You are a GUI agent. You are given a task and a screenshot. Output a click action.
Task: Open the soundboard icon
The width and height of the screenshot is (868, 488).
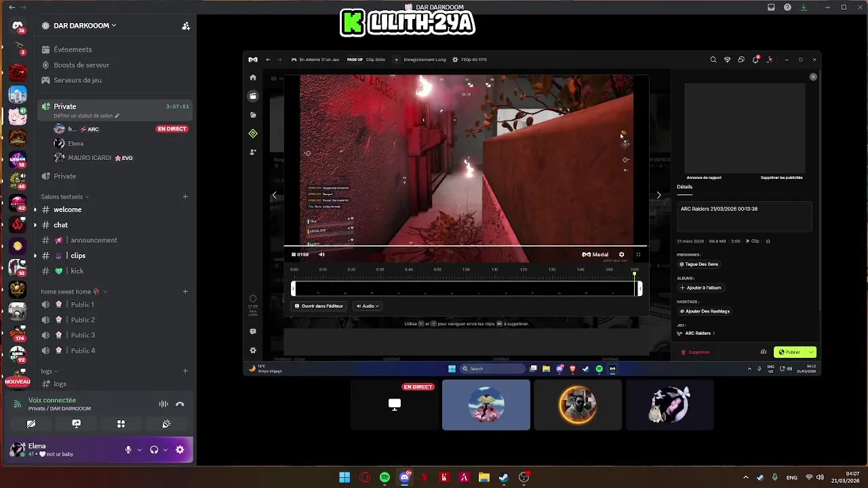166,424
